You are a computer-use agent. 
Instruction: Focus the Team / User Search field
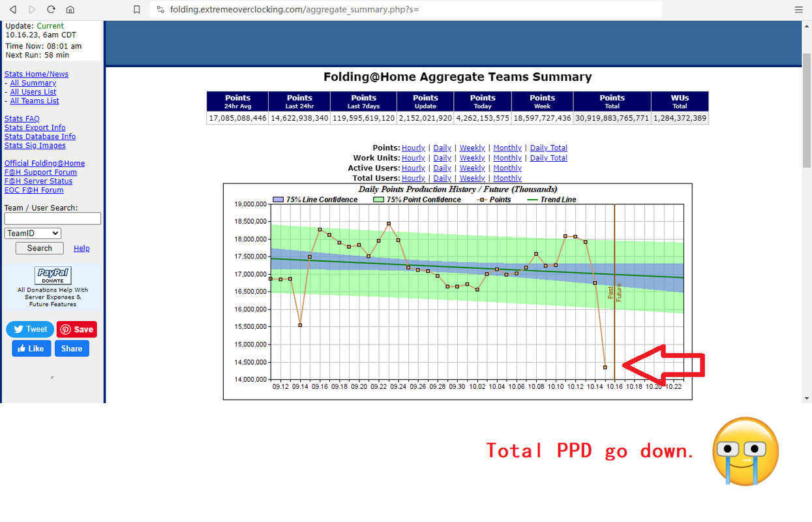[x=53, y=219]
